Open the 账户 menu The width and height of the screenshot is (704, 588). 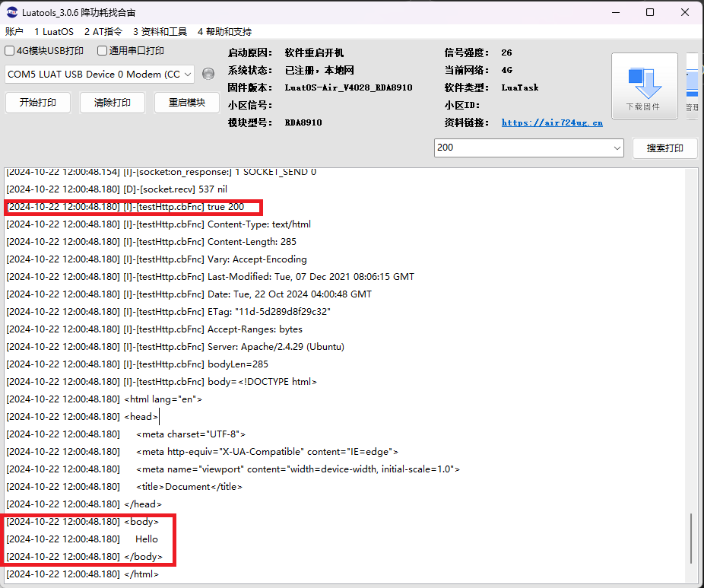14,32
